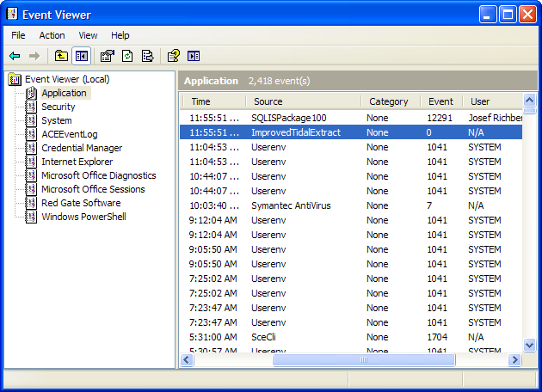The image size is (542, 392).
Task: Select Event Viewer (Local) tree label
Action: [67, 79]
